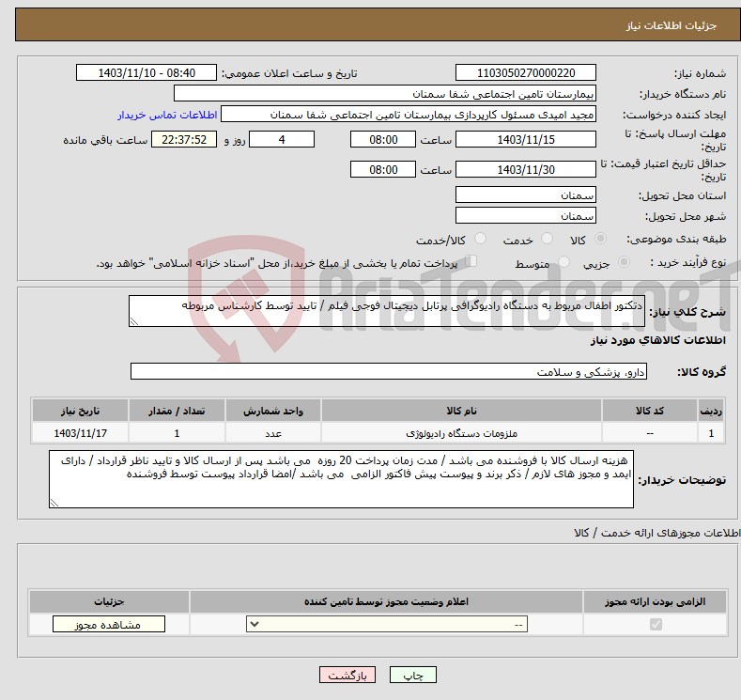741x700 pixels.
Task: Click the شماره نیاز number field
Action: (x=525, y=73)
